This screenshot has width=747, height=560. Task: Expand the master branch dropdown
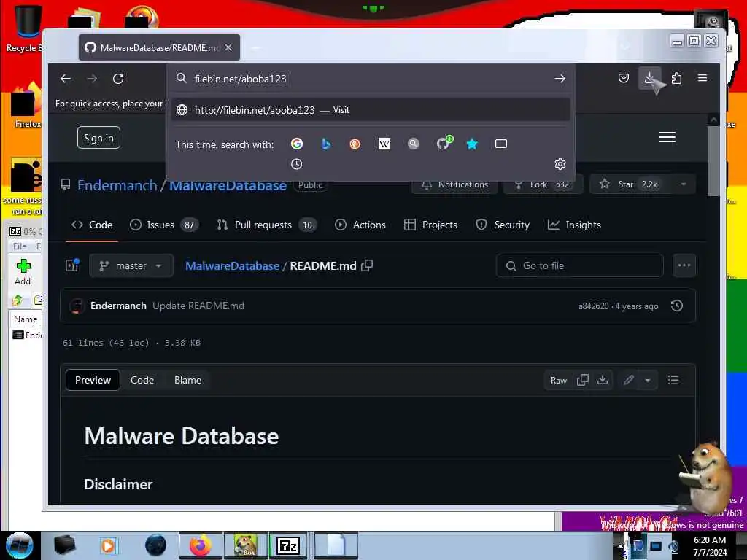click(x=131, y=265)
